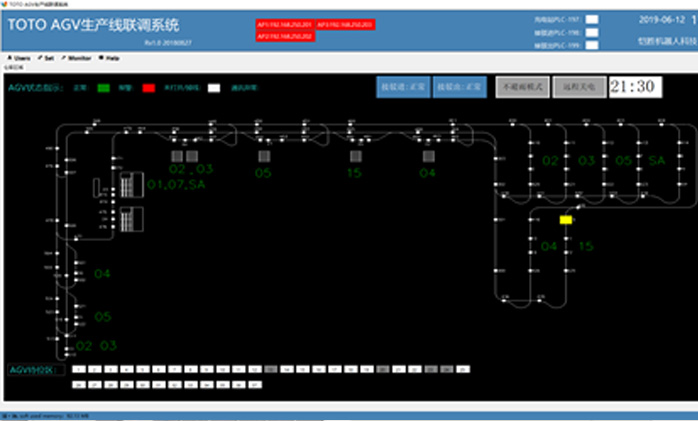Image resolution: width=698 pixels, height=421 pixels.
Task: Click the upper rack graphic beside 01.07.SA
Action: point(132,185)
